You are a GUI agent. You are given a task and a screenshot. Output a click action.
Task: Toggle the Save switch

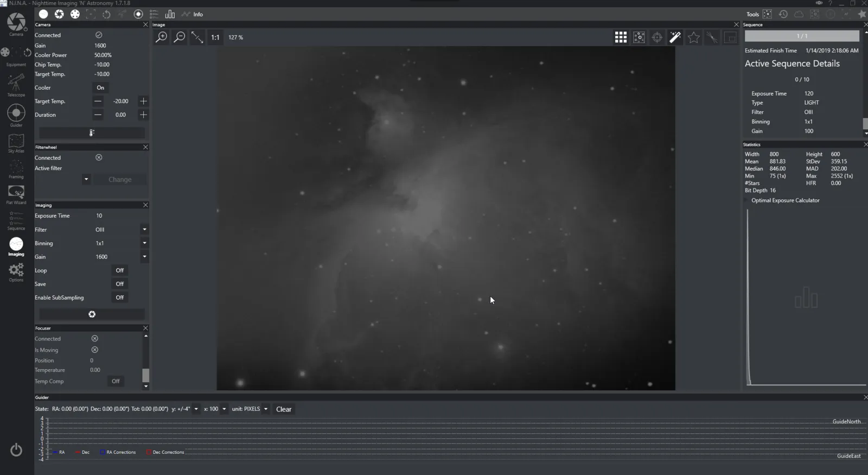(119, 284)
